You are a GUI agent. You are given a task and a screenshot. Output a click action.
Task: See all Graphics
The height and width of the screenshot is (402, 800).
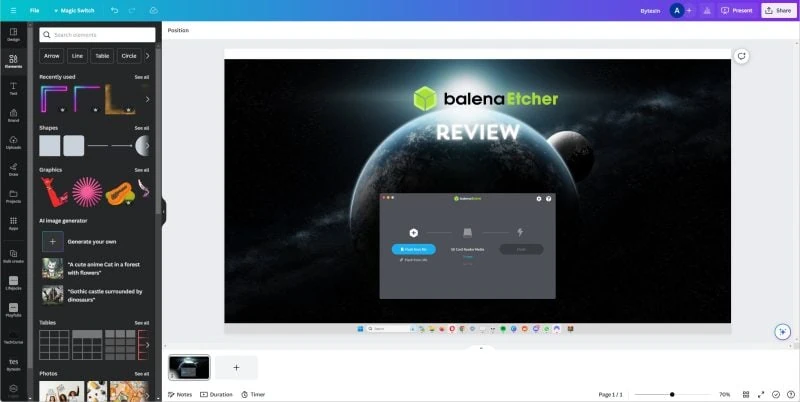coord(142,170)
